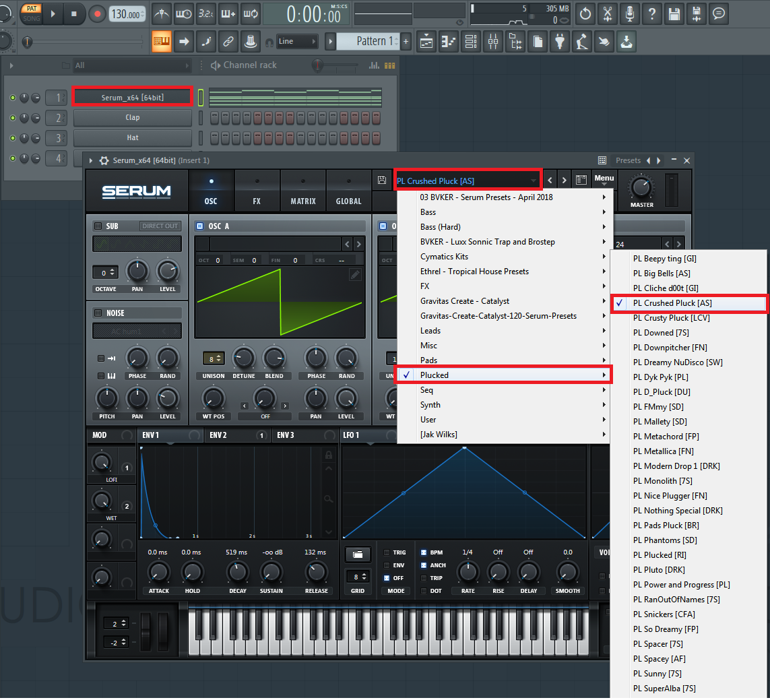770x700 pixels.
Task: Open the Serum preset name dropdown
Action: (x=467, y=181)
